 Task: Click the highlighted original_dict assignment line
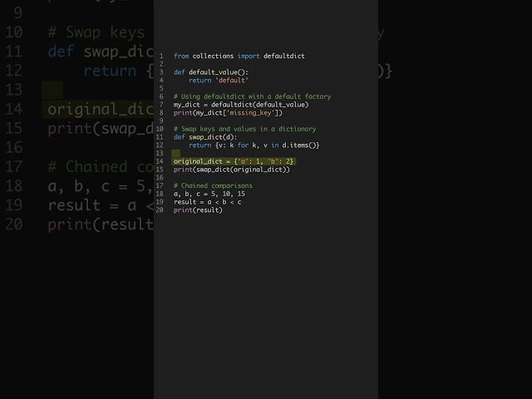pos(234,161)
